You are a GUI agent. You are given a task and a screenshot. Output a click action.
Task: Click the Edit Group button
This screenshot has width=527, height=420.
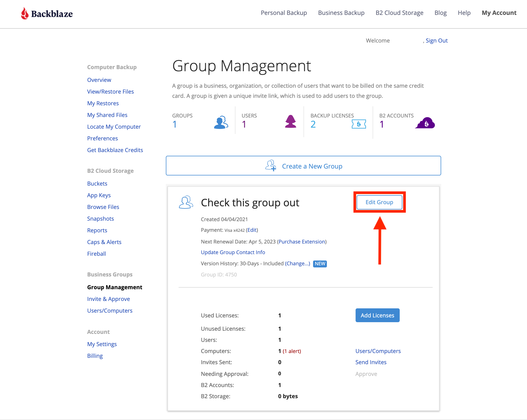tap(379, 202)
